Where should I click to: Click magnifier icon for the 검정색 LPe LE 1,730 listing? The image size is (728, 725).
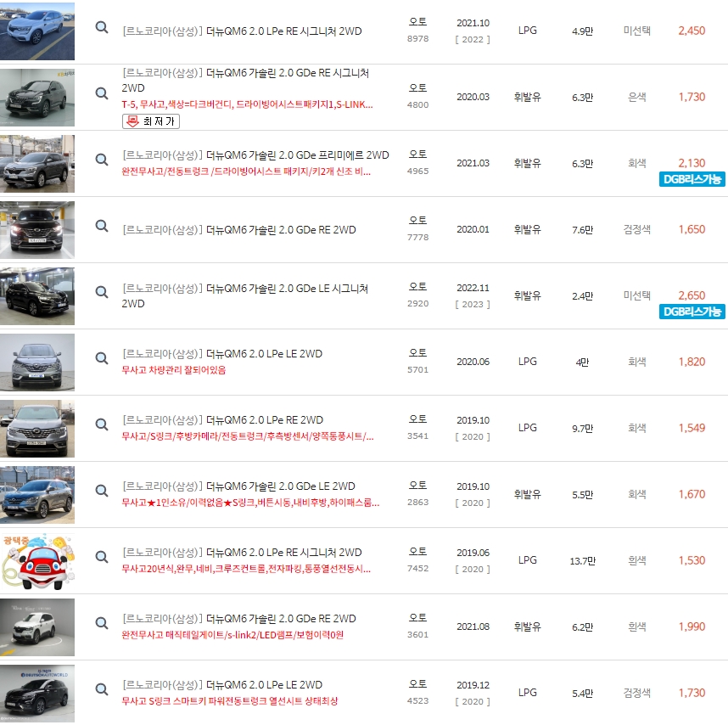pos(102,689)
